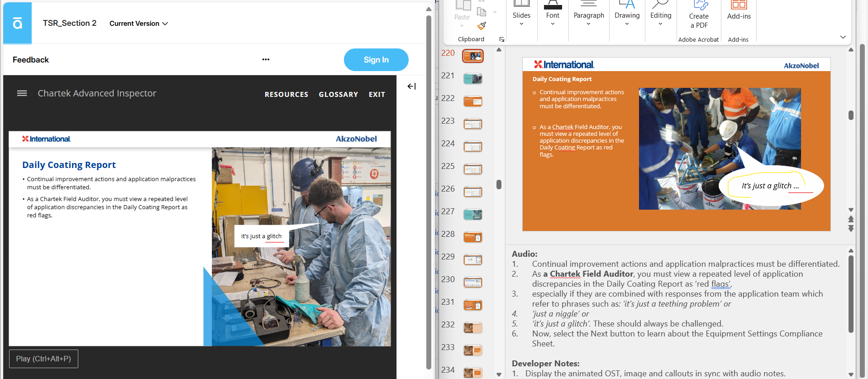Viewport: 868px width, 379px height.
Task: Click the 'It's just a glitch' speech bubble
Action: tap(770, 186)
